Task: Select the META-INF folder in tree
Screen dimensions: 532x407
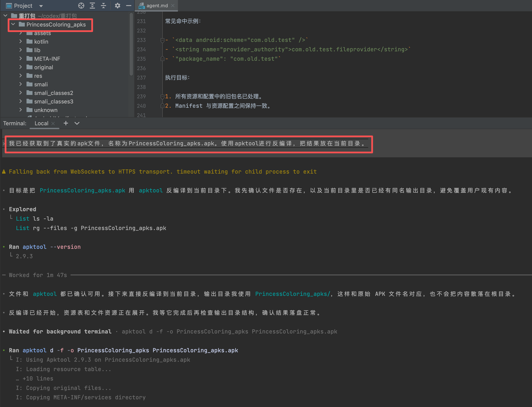Action: [x=47, y=59]
